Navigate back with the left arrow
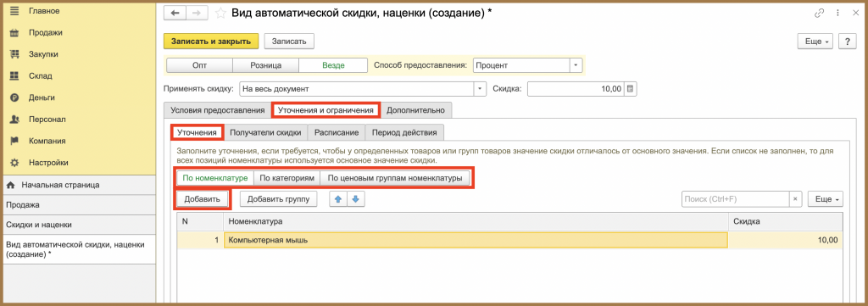This screenshot has width=868, height=306. pyautogui.click(x=175, y=13)
